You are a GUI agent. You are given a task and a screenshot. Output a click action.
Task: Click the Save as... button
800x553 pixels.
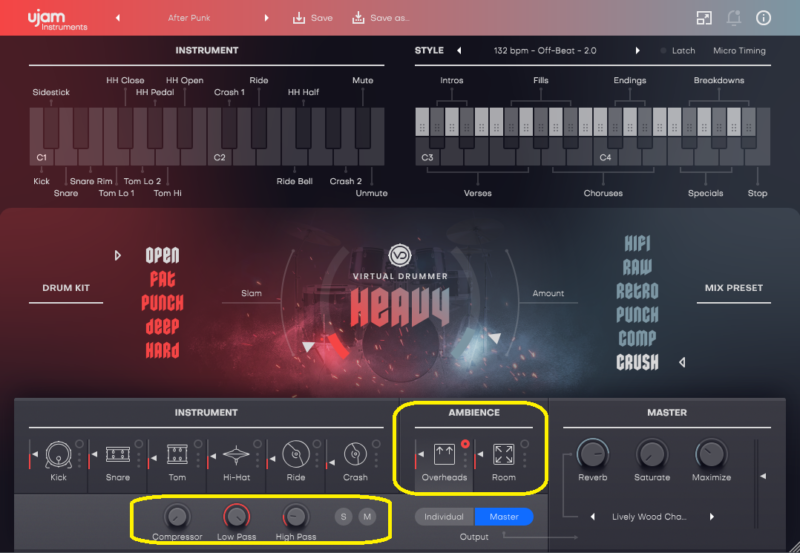[380, 18]
